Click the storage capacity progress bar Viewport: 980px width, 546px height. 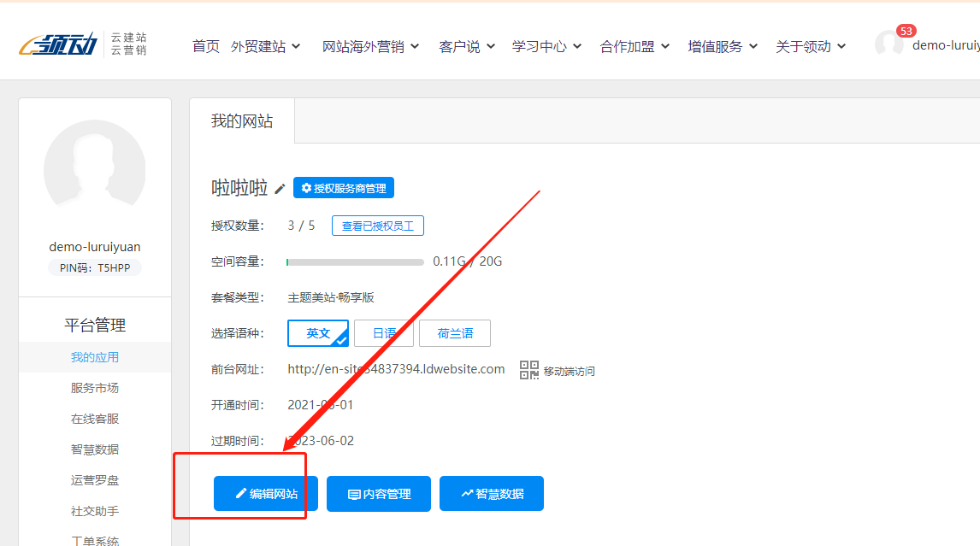point(355,261)
